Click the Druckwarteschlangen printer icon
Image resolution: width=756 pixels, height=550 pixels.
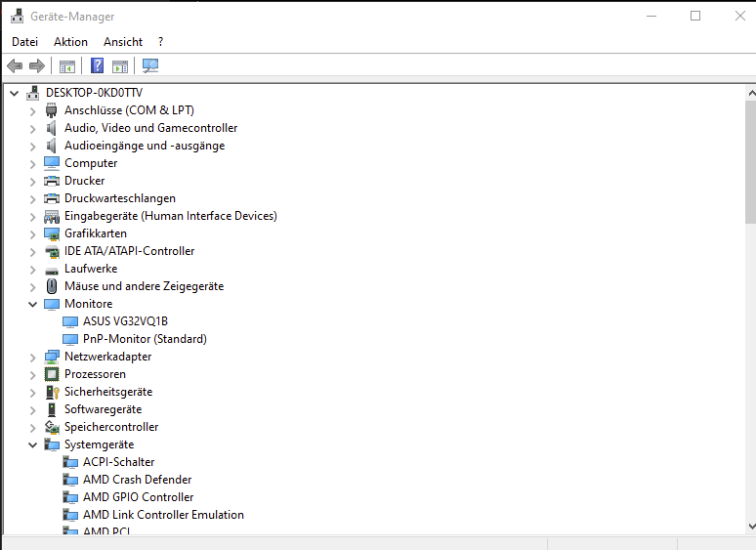pyautogui.click(x=52, y=198)
